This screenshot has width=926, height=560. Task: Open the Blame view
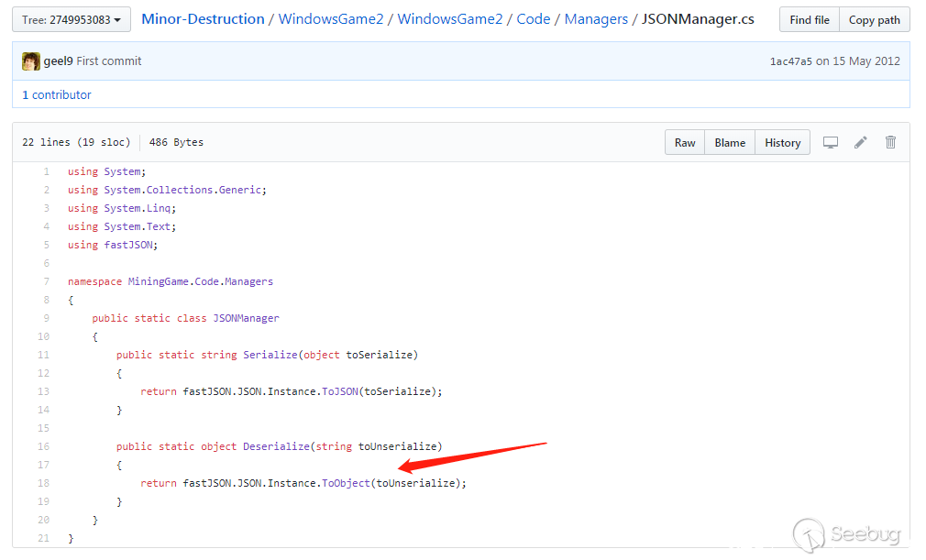point(730,142)
